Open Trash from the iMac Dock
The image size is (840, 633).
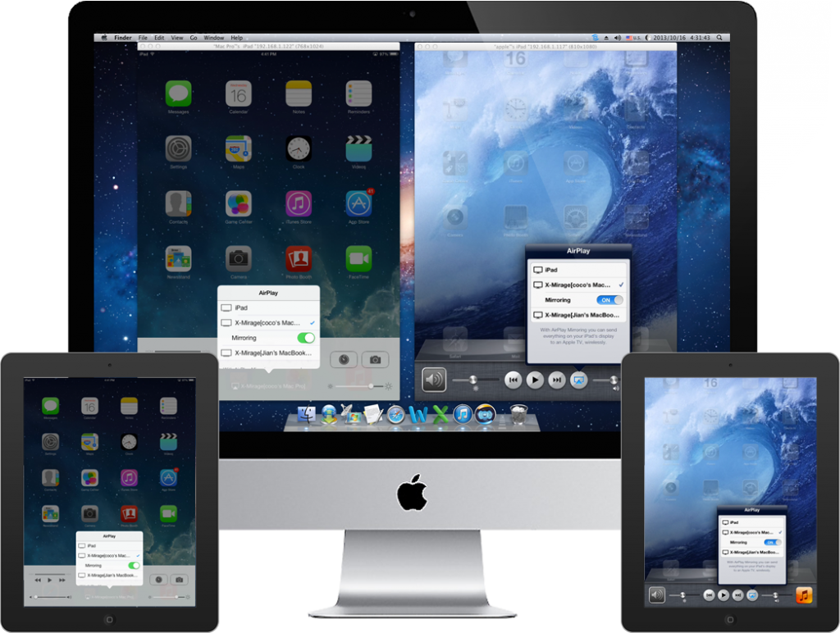[518, 415]
